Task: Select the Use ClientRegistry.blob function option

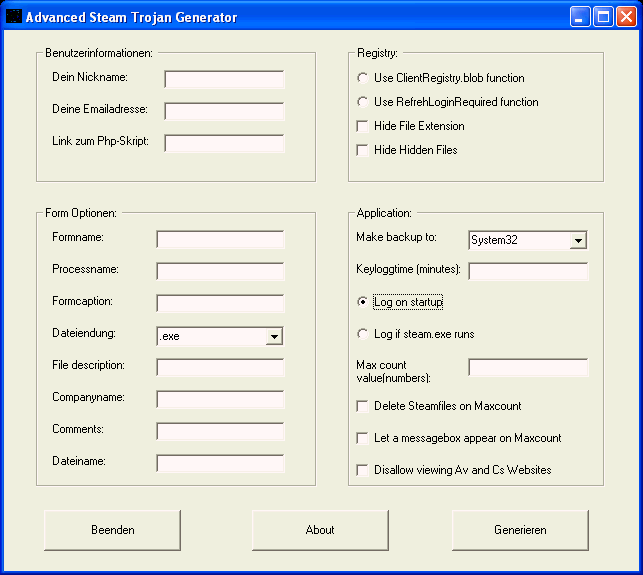Action: point(362,78)
